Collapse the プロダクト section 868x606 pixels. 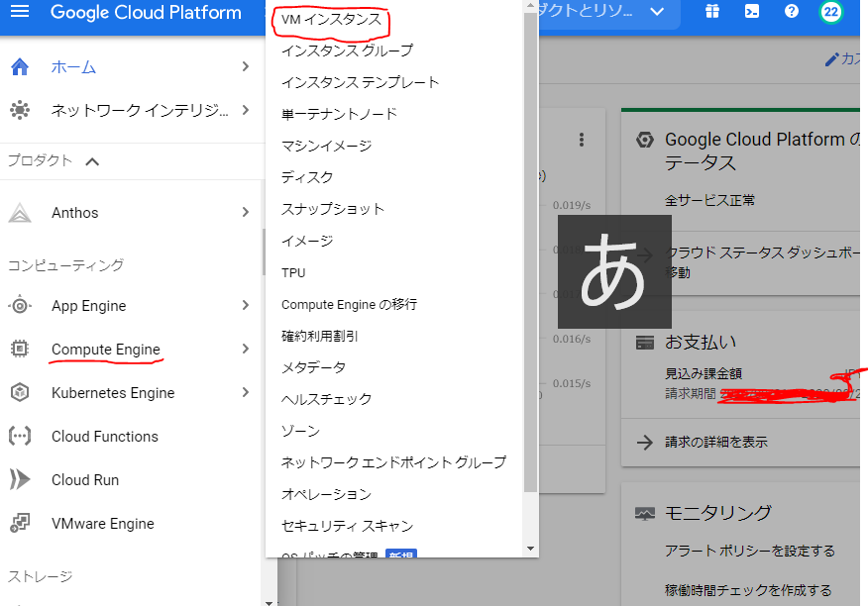[x=92, y=161]
